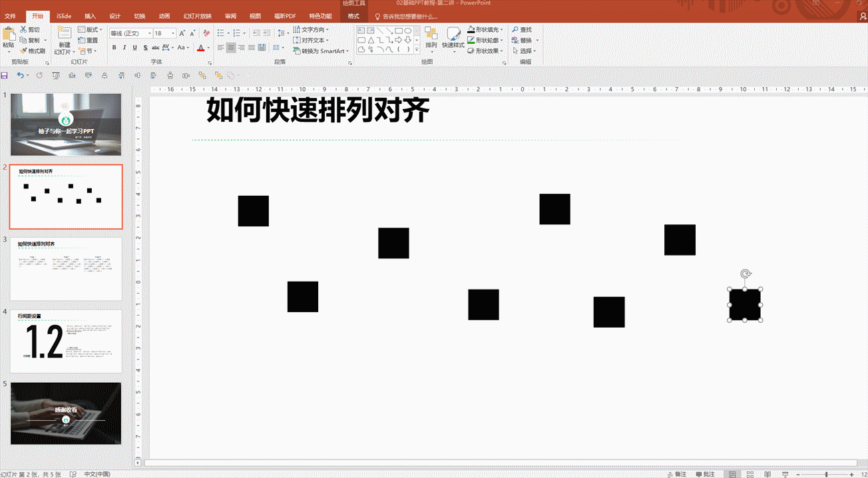
Task: Open the Layout (版式) dropdown
Action: pos(89,30)
